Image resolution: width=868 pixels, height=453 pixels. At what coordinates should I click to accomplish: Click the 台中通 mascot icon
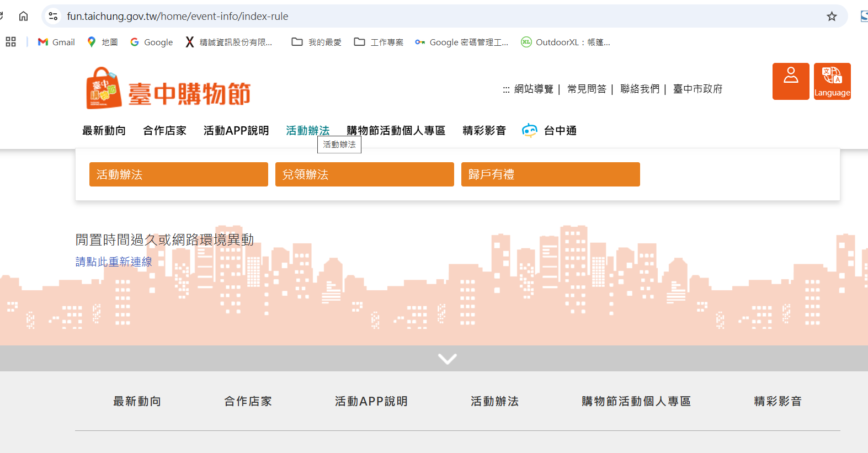pyautogui.click(x=529, y=131)
